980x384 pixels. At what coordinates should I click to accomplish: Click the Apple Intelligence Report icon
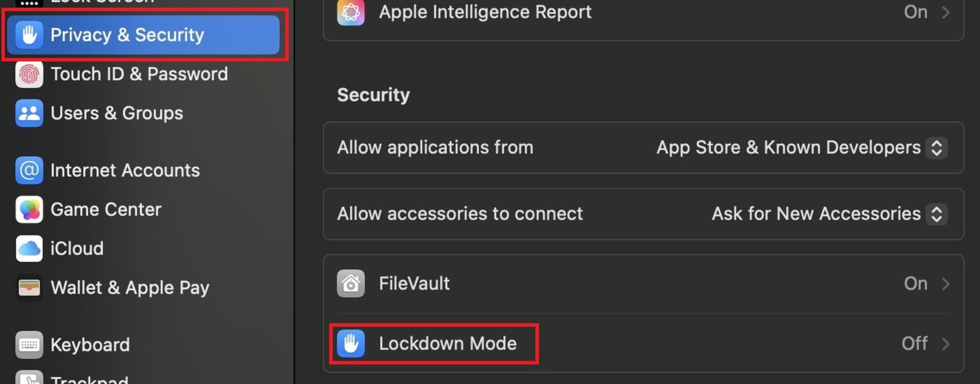(351, 12)
